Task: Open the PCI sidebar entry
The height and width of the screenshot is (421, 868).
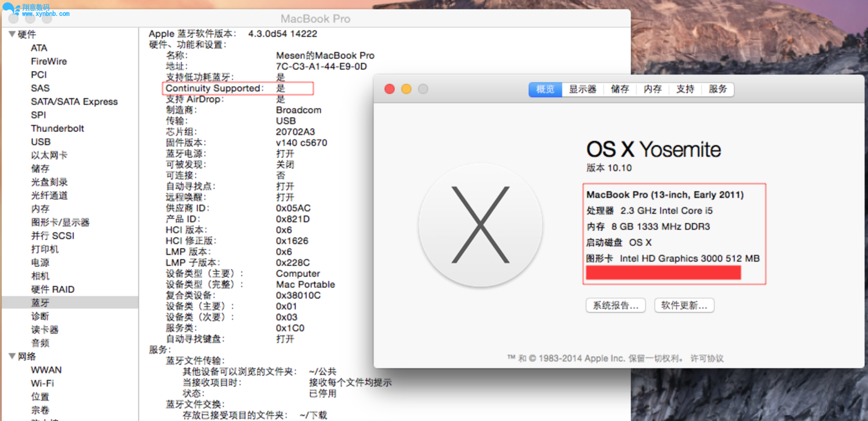Action: [x=39, y=75]
